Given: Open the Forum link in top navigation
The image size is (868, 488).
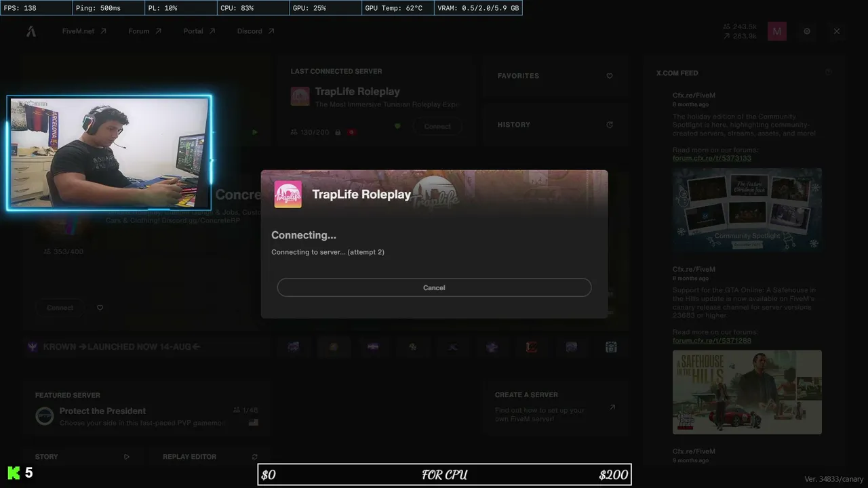Looking at the screenshot, I should click(144, 31).
